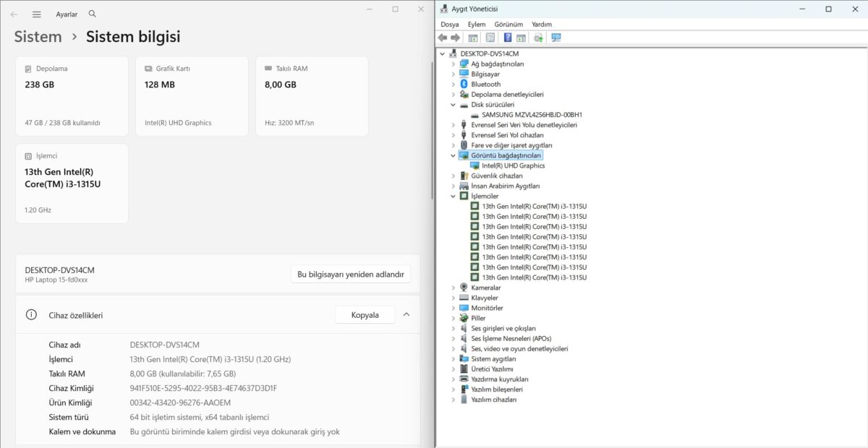Open the Ayarlar hamburger navigation menu
Screen dimensions: 868x448
pyautogui.click(x=37, y=14)
